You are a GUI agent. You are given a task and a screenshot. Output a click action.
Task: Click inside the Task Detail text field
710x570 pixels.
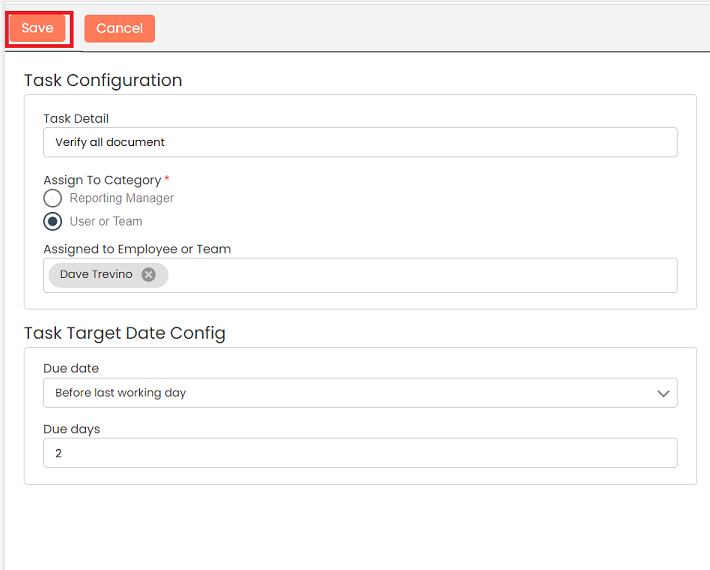(x=360, y=142)
